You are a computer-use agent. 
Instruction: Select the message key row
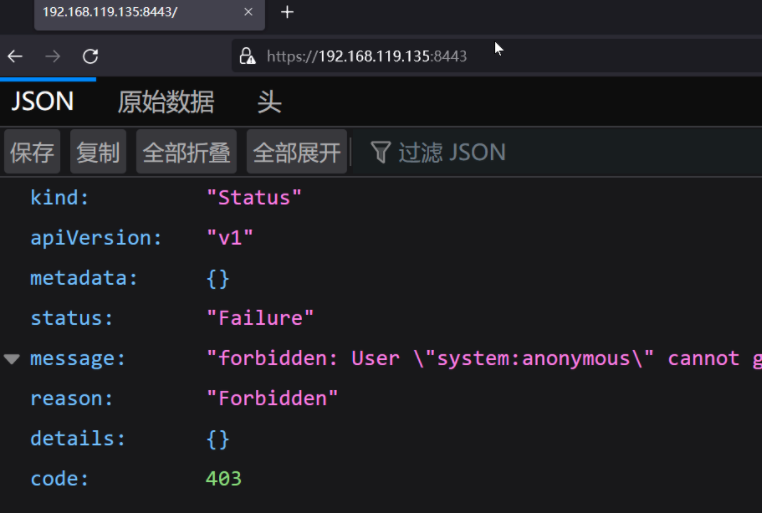(x=78, y=358)
